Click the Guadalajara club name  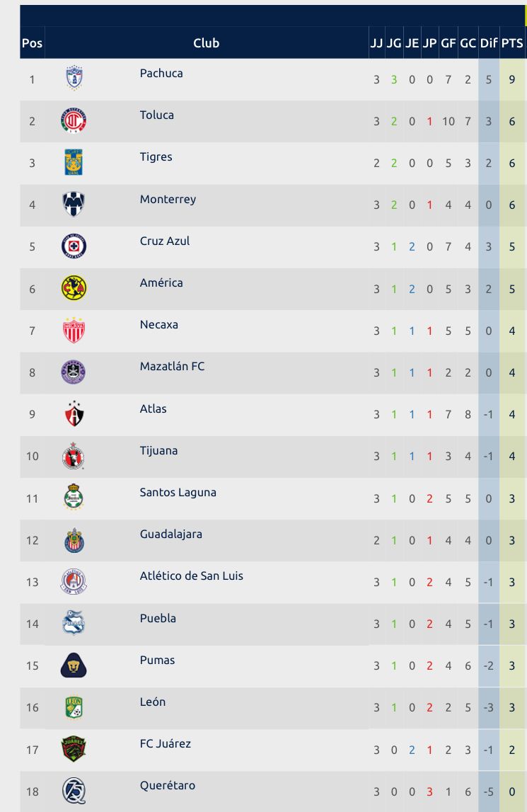pos(170,534)
